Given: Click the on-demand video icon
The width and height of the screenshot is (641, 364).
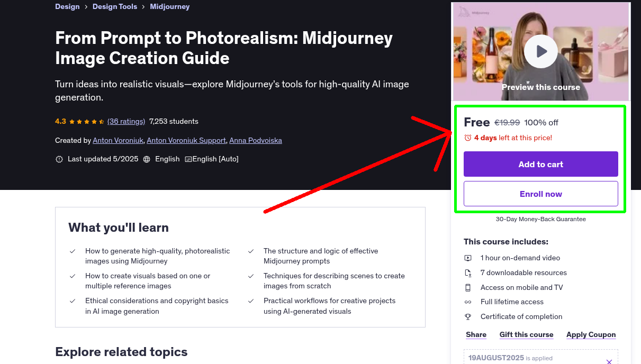Looking at the screenshot, I should (x=468, y=258).
